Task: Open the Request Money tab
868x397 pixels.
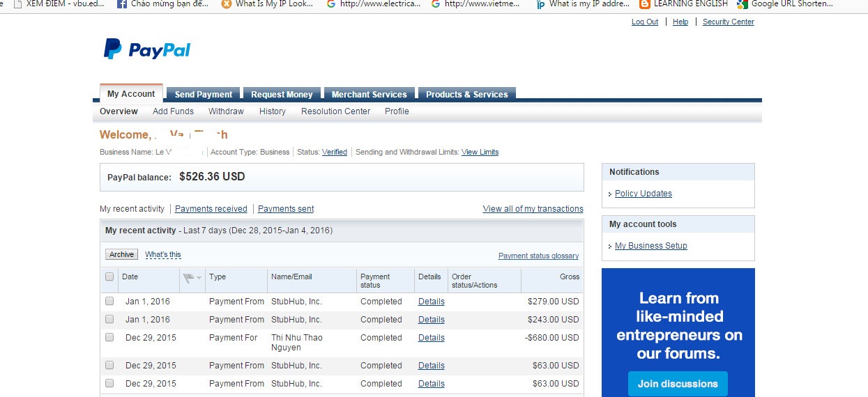Action: click(282, 95)
